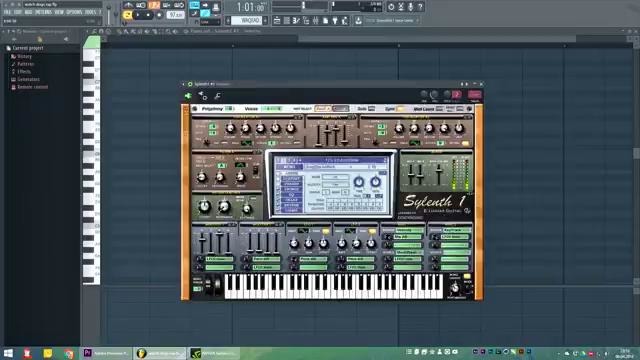Open the pattern selector dropdown
The height and width of the screenshot is (360, 640).
pos(247,20)
